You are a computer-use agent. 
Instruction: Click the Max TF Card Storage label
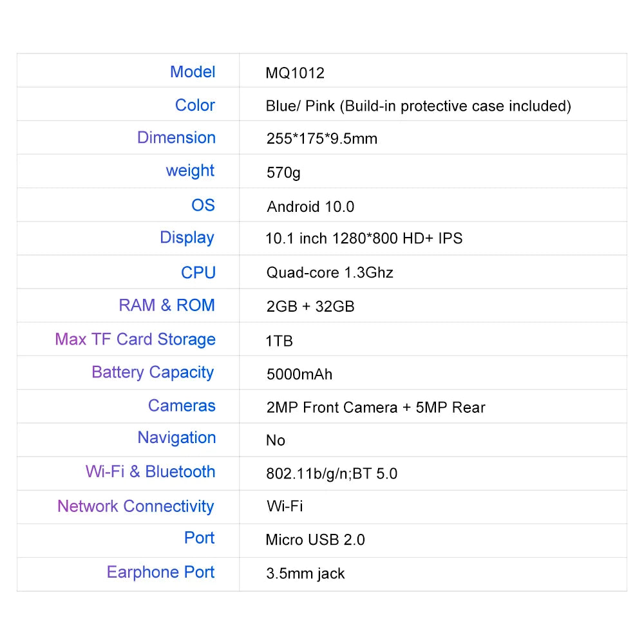[x=135, y=339]
